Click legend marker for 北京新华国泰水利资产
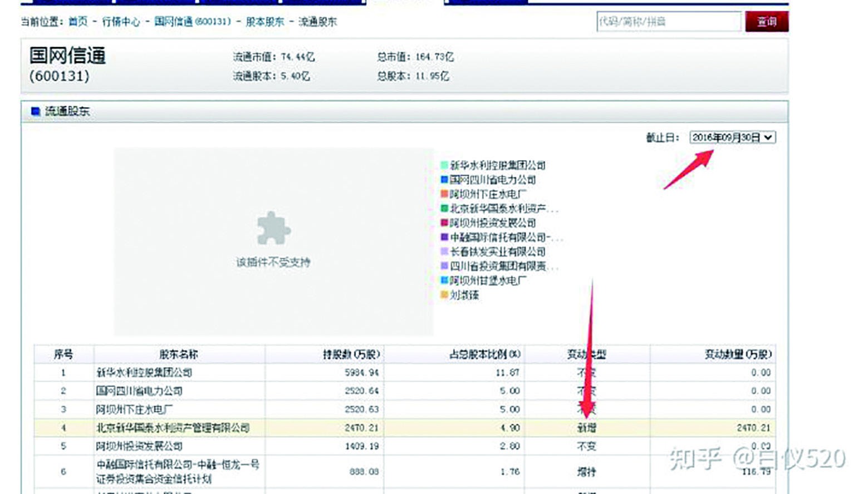868x494 pixels. coord(444,209)
